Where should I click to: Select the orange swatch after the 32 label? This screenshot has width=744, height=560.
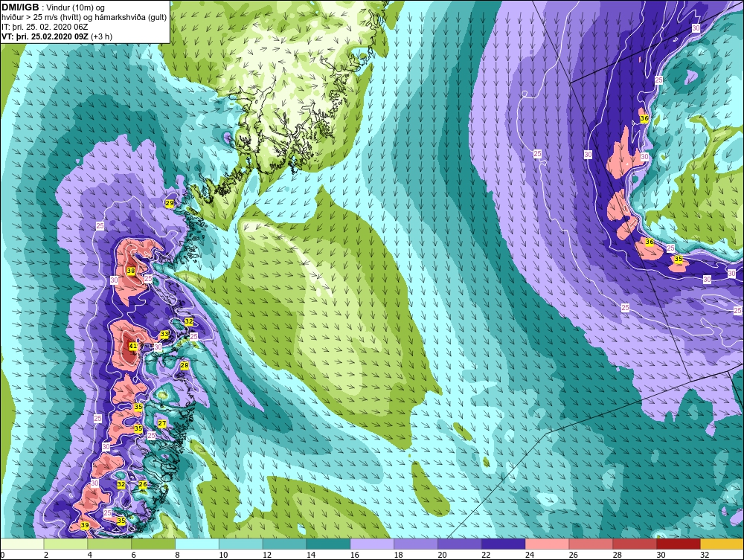722,544
